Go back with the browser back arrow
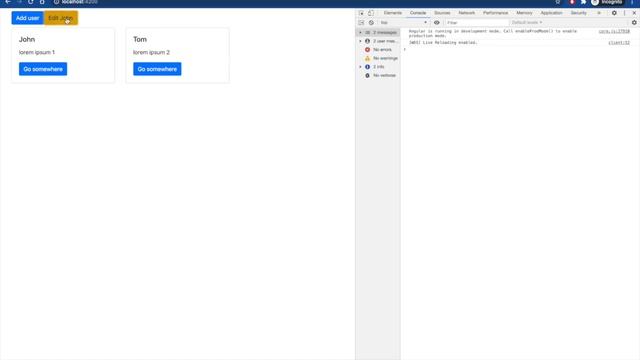The height and width of the screenshot is (360, 640). click(8, 2)
